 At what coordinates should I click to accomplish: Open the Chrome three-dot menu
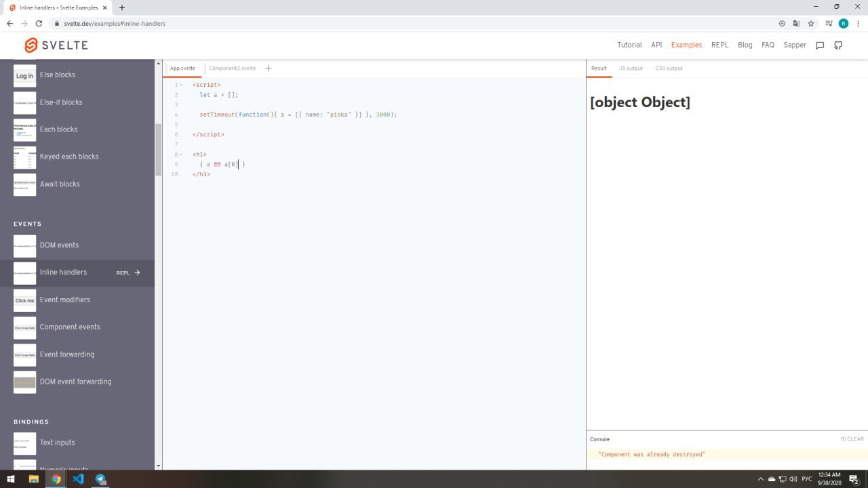tap(858, 23)
